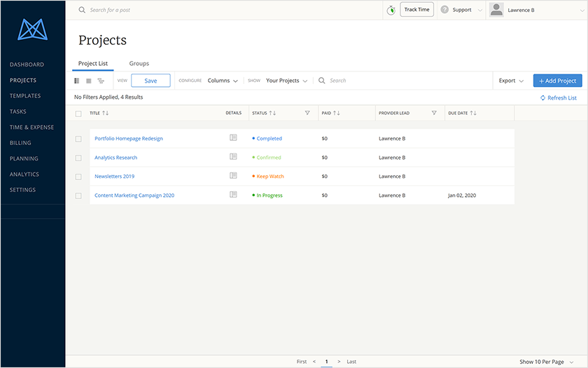Viewport: 588px width, 368px height.
Task: Click next page arrow in pagination
Action: 339,362
